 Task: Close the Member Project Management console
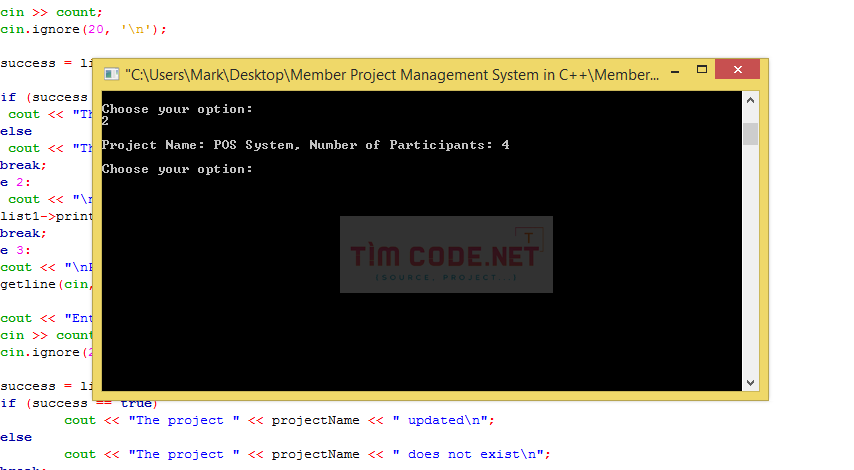(x=737, y=69)
